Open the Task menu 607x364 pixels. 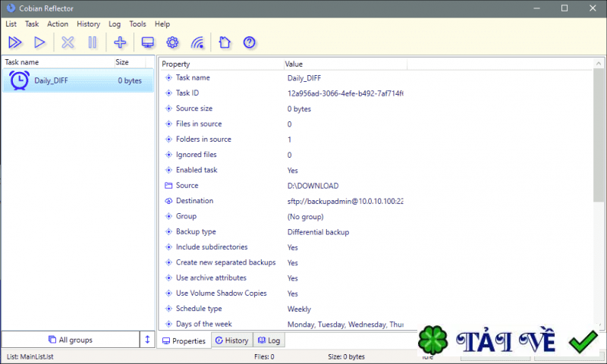pyautogui.click(x=32, y=24)
